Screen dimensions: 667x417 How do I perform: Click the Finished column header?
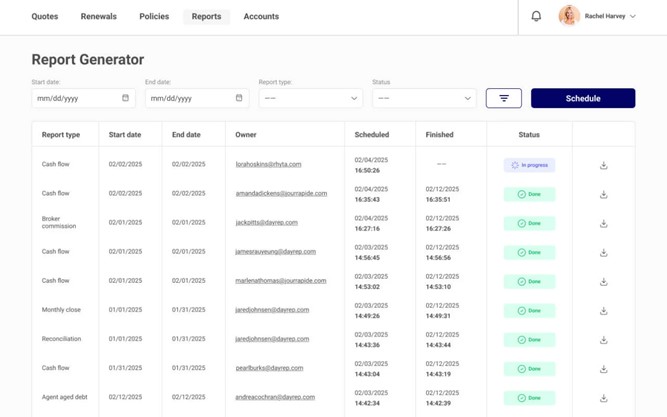pyautogui.click(x=439, y=135)
